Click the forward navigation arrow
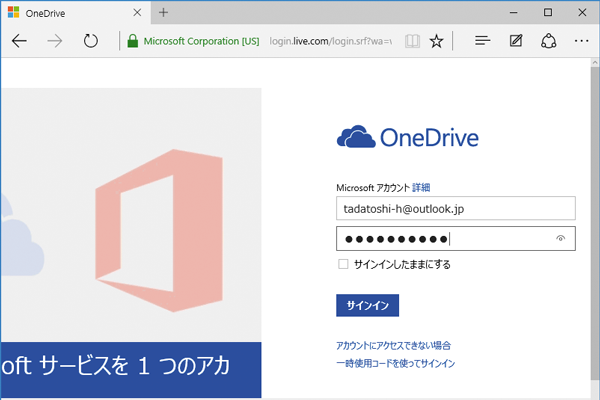Screen dimensions: 600x400 click(55, 41)
